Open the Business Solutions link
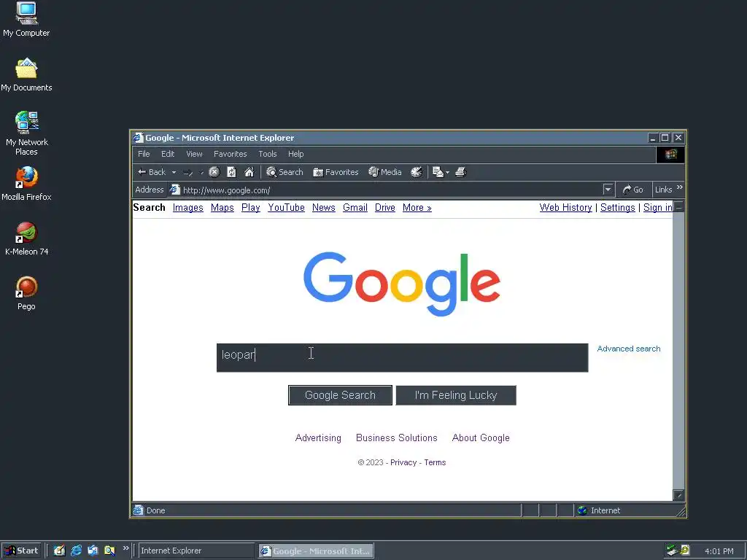 pyautogui.click(x=396, y=437)
